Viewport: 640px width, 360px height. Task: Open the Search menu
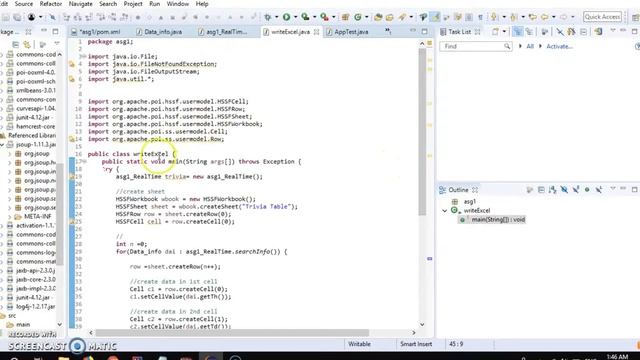[108, 4]
